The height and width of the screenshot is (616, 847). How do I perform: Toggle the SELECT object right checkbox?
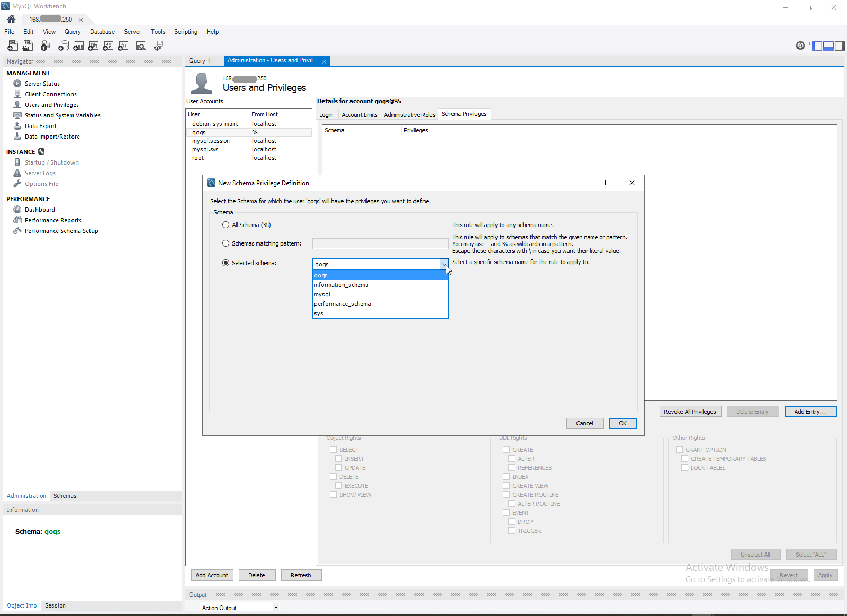334,450
